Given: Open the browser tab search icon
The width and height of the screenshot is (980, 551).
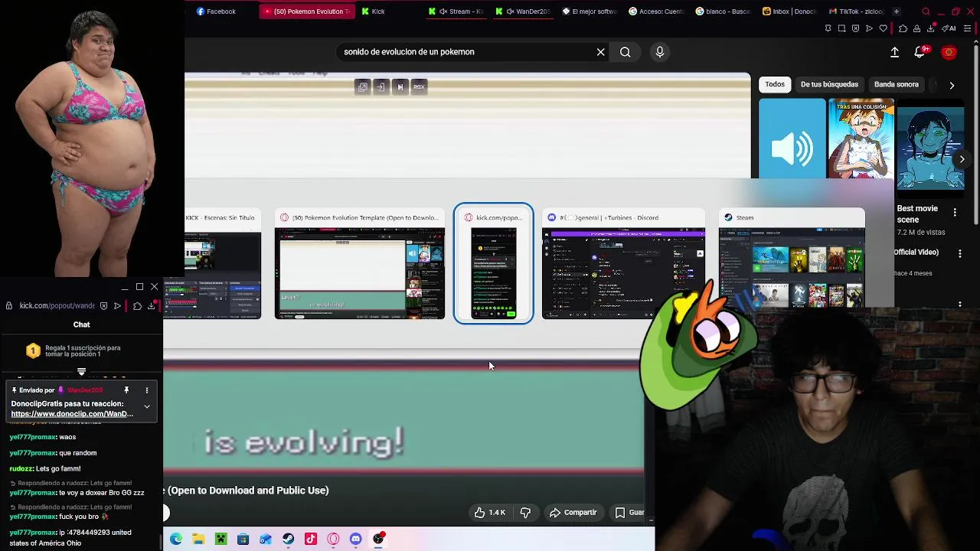Looking at the screenshot, I should point(926,11).
